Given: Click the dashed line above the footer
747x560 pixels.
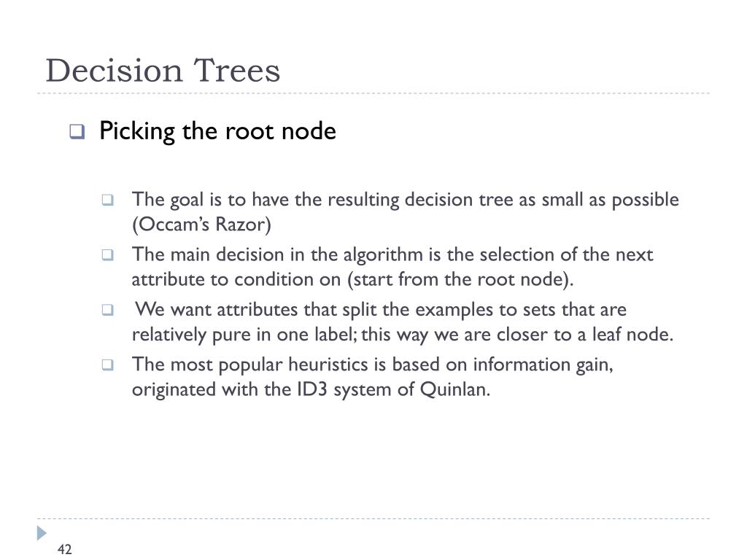Looking at the screenshot, I should pos(373,518).
